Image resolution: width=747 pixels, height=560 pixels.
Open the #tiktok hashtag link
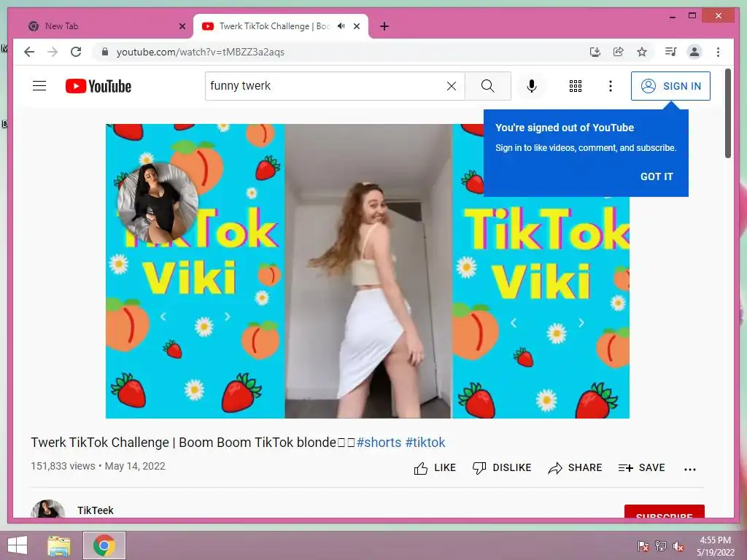pyautogui.click(x=425, y=443)
